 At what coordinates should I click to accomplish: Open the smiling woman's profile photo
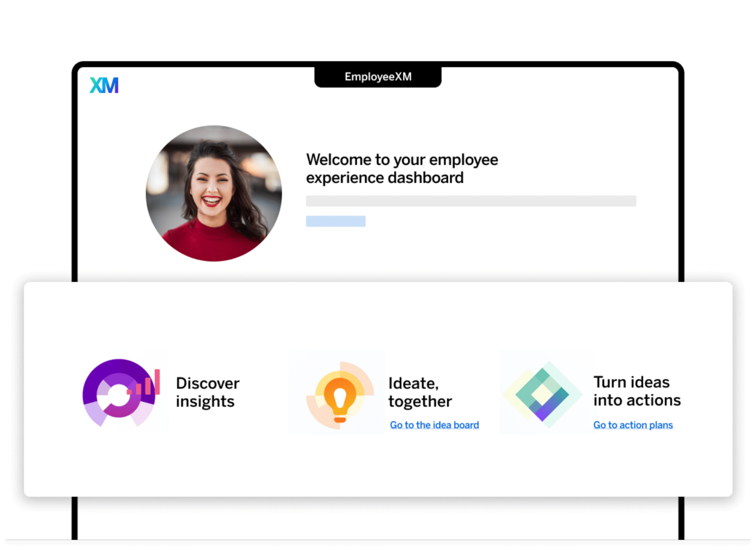tap(214, 193)
